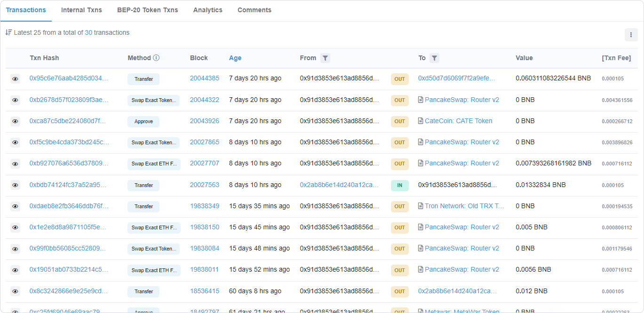644x313 pixels.
Task: Open the Transactions tab
Action: point(26,10)
